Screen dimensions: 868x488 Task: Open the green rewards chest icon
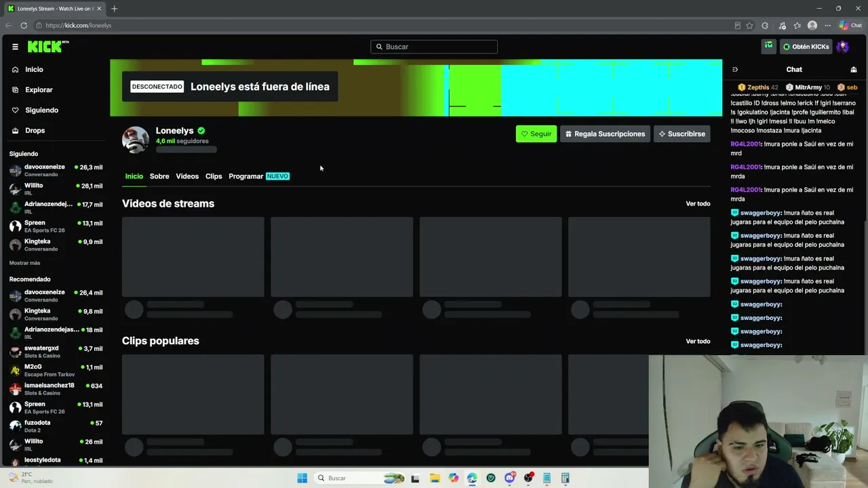tap(768, 46)
